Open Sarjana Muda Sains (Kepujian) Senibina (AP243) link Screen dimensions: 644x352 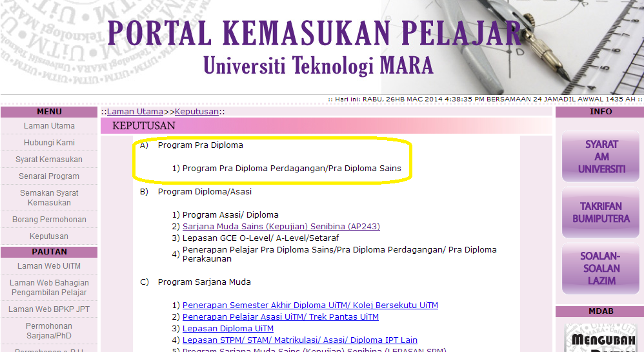tap(281, 226)
